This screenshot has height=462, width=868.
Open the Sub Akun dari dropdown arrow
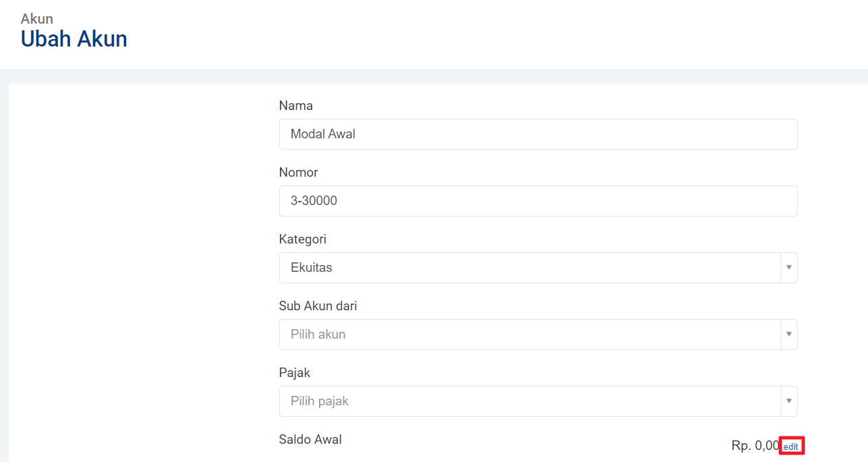click(788, 335)
